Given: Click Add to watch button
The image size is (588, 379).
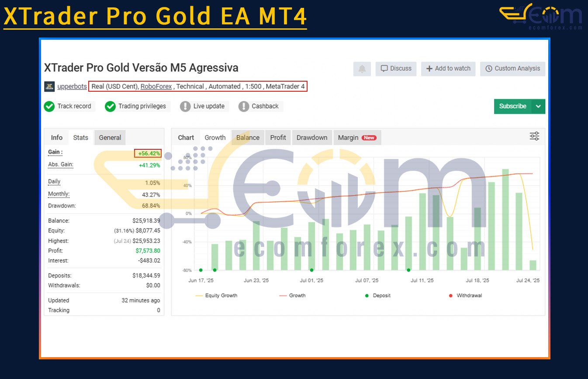Looking at the screenshot, I should click(x=448, y=69).
